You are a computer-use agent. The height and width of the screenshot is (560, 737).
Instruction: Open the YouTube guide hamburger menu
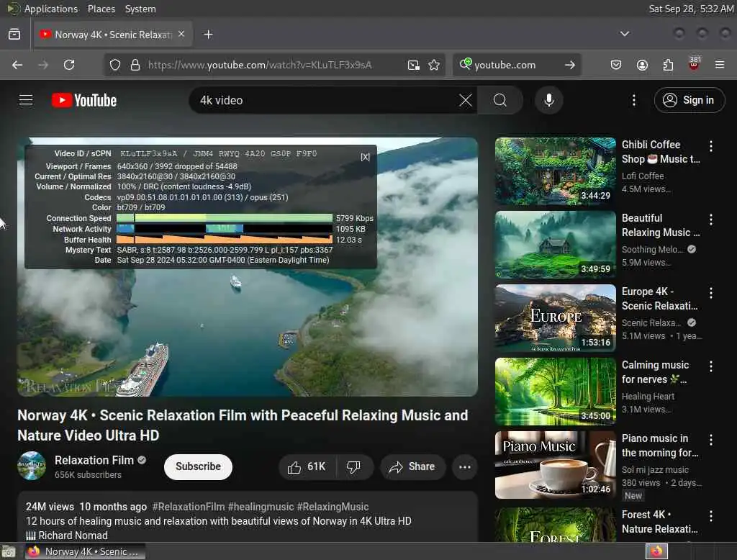[x=26, y=100]
